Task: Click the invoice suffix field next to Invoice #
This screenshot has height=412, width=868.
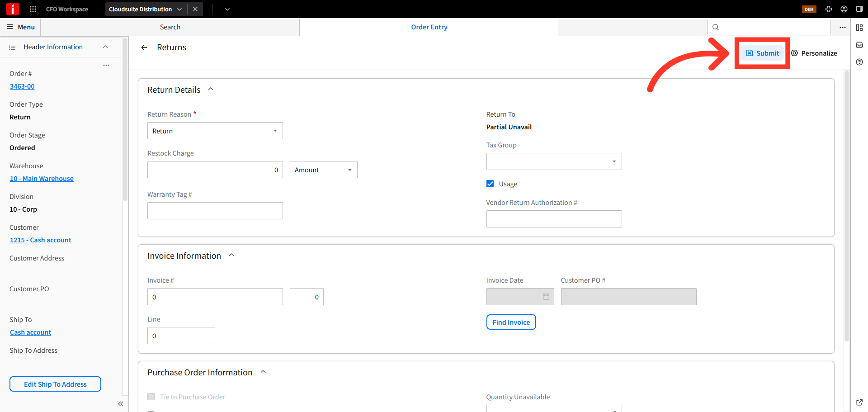Action: coord(307,297)
